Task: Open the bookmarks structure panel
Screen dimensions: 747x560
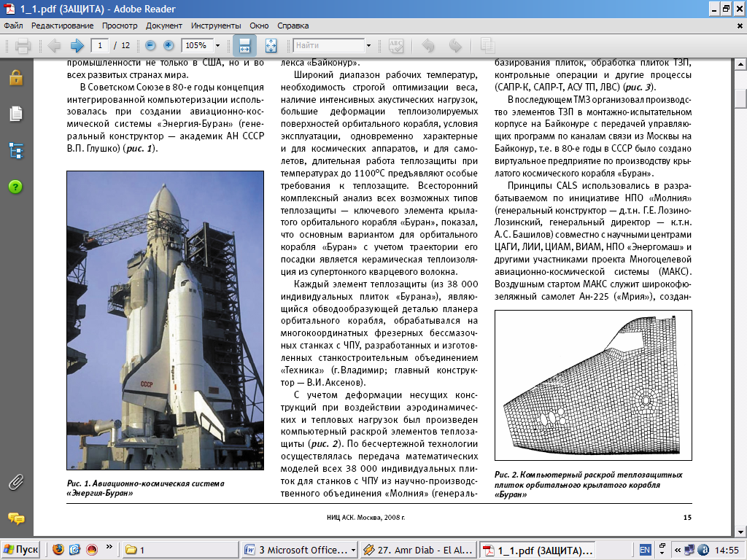Action: 16,151
